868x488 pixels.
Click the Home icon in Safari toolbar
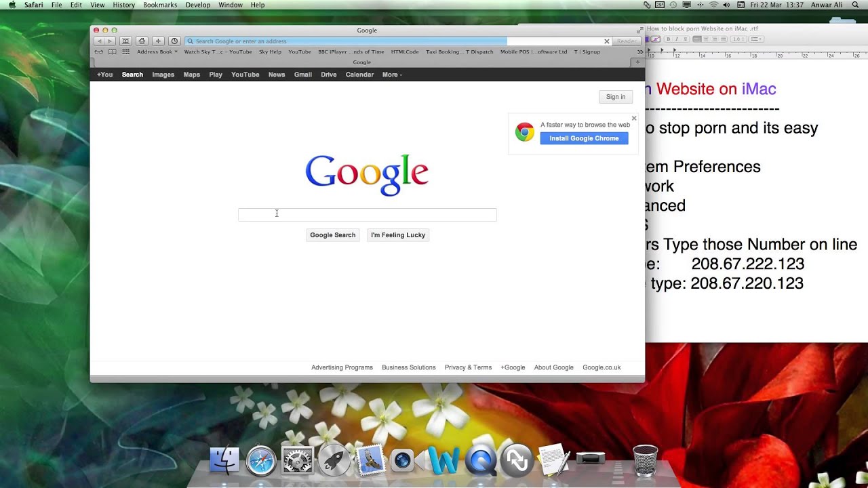point(142,41)
